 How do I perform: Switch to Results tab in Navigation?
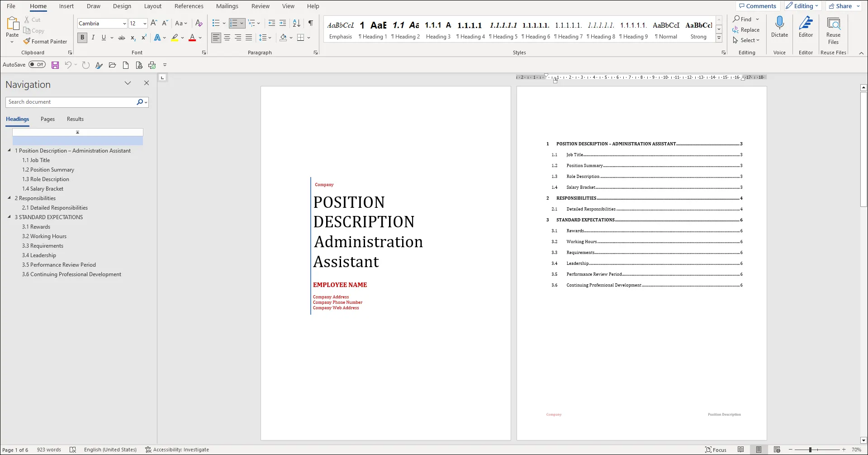(75, 119)
